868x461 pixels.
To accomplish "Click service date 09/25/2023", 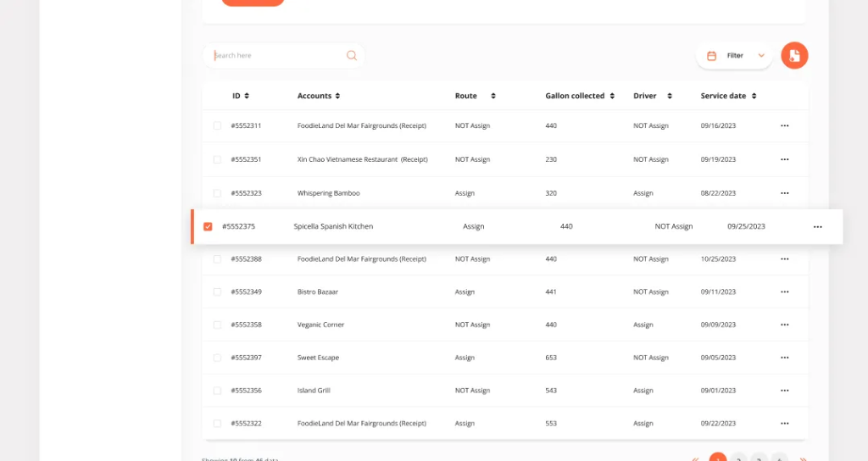I will [746, 226].
